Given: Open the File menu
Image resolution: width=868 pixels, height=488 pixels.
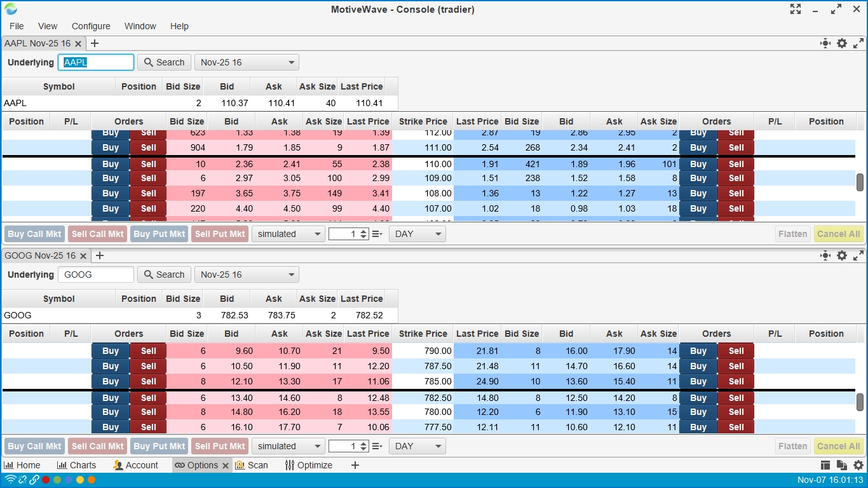Looking at the screenshot, I should (17, 26).
